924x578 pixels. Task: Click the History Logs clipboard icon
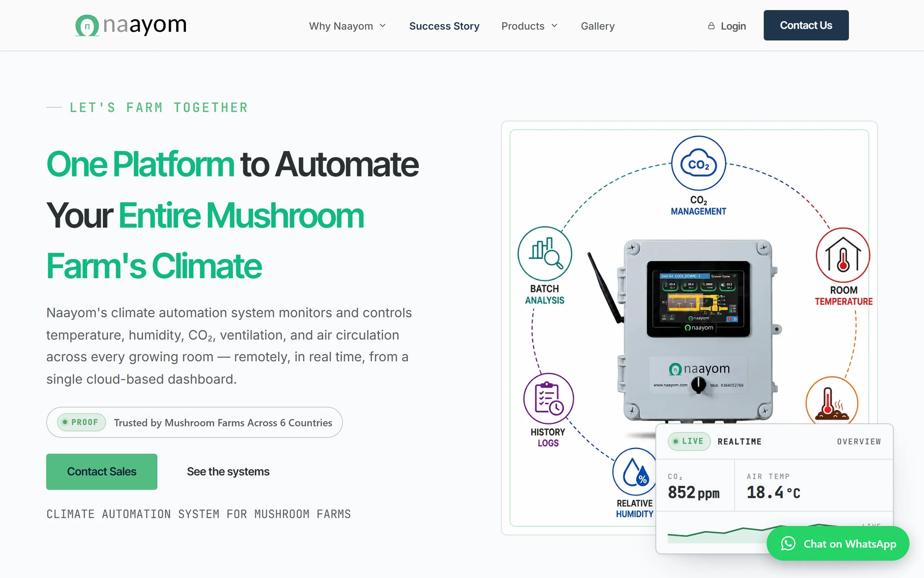pyautogui.click(x=549, y=398)
